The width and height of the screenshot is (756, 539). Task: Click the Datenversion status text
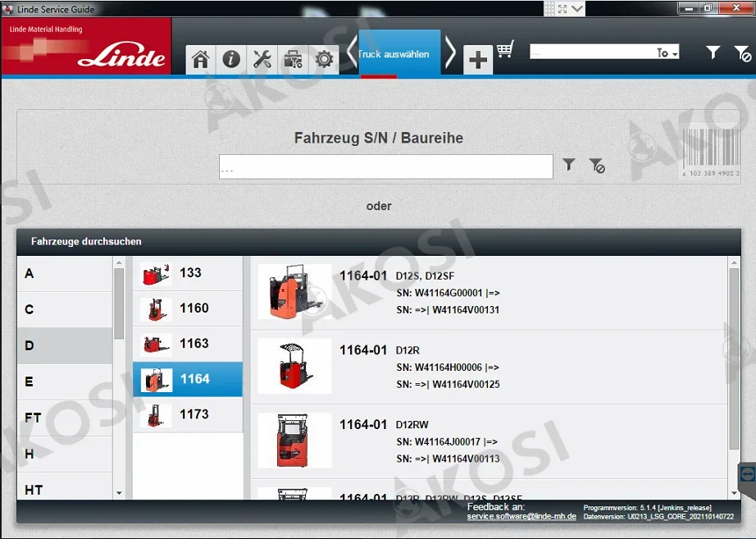pos(658,517)
